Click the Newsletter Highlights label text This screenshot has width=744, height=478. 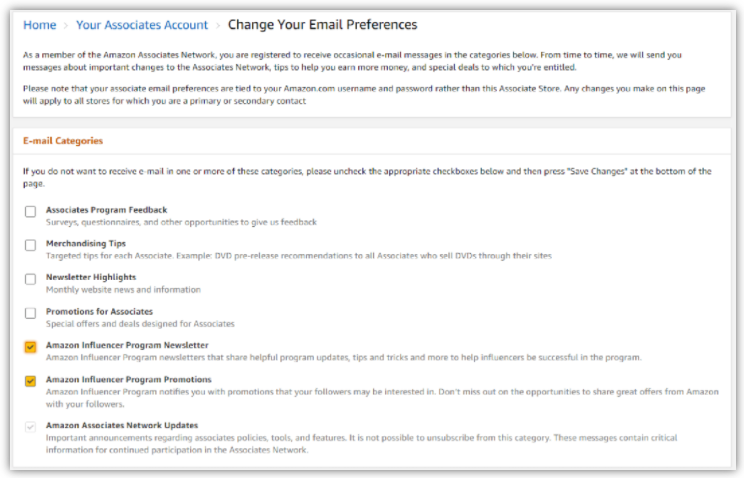tap(91, 277)
